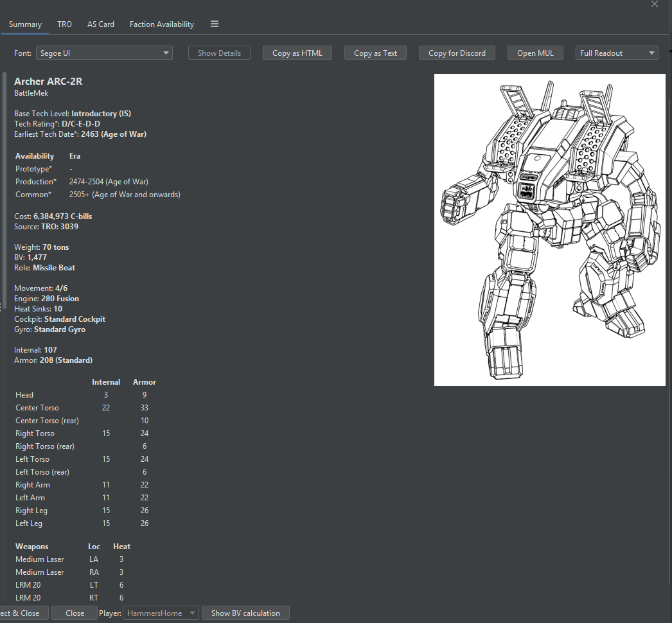Click the Center Torso (rear) row label

click(x=47, y=421)
